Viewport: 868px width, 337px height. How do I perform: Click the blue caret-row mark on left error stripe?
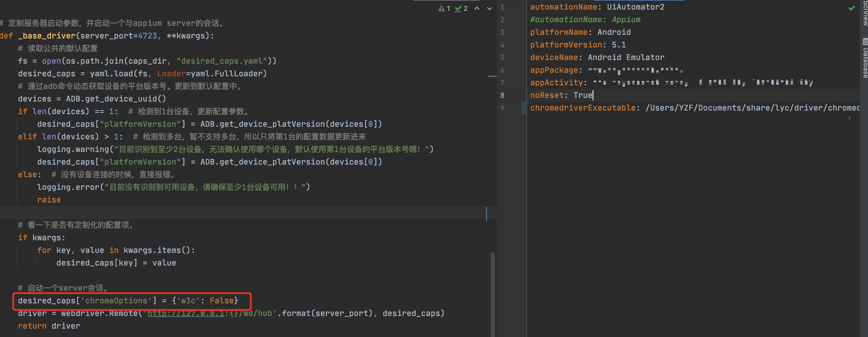[486, 214]
